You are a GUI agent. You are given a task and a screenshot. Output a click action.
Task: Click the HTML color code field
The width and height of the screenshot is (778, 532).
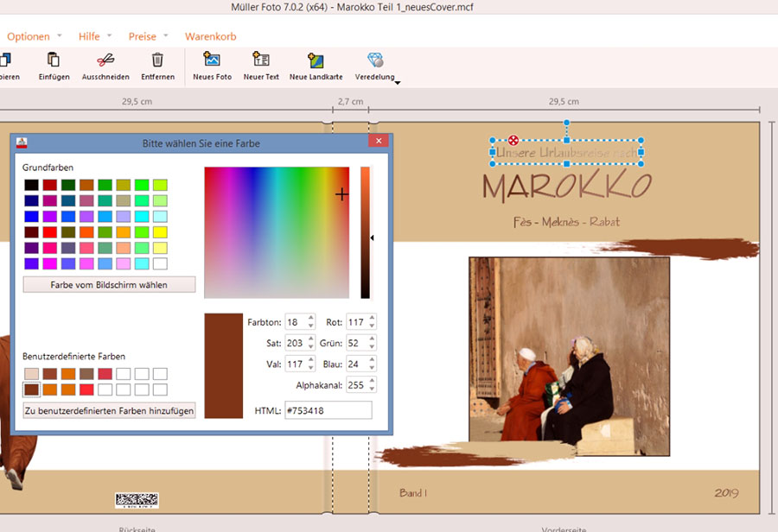coord(328,410)
